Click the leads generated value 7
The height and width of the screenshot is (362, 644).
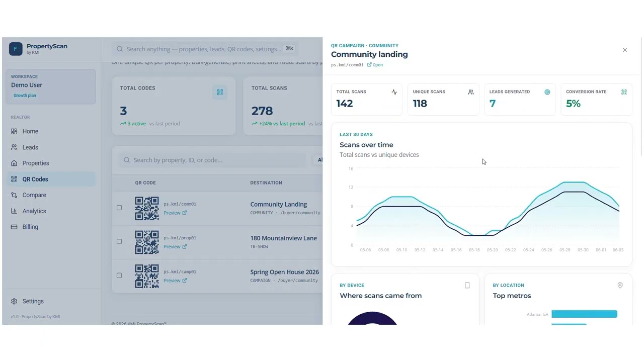493,104
